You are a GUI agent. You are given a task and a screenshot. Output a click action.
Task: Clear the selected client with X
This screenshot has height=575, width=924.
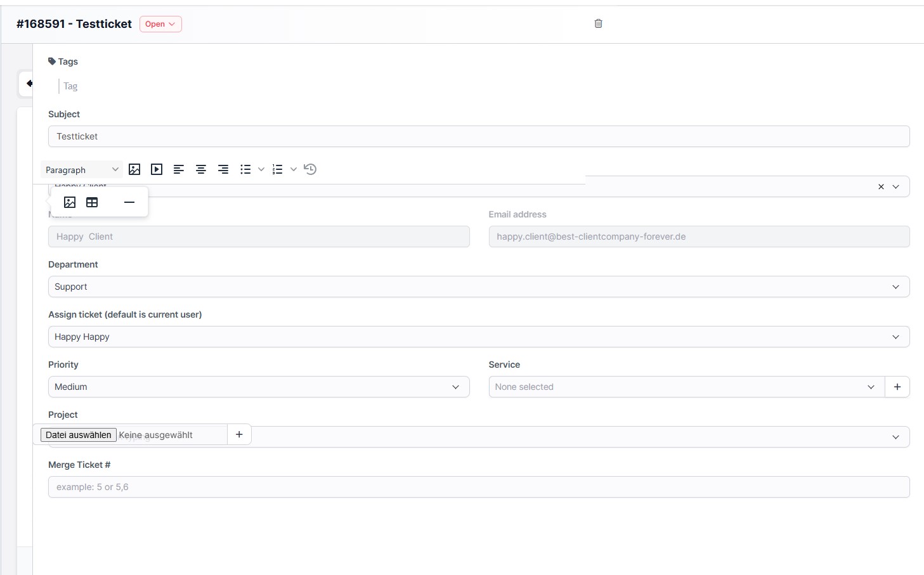[x=881, y=187]
